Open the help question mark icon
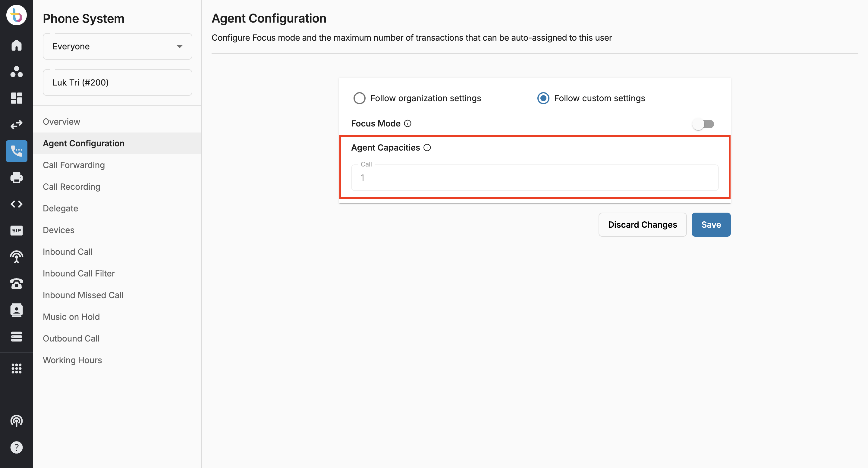 [16, 447]
